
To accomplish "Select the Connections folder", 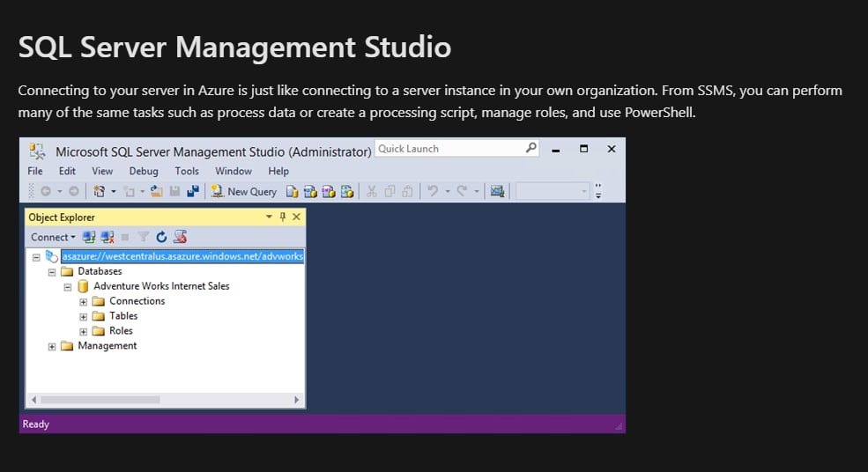I will 137,301.
